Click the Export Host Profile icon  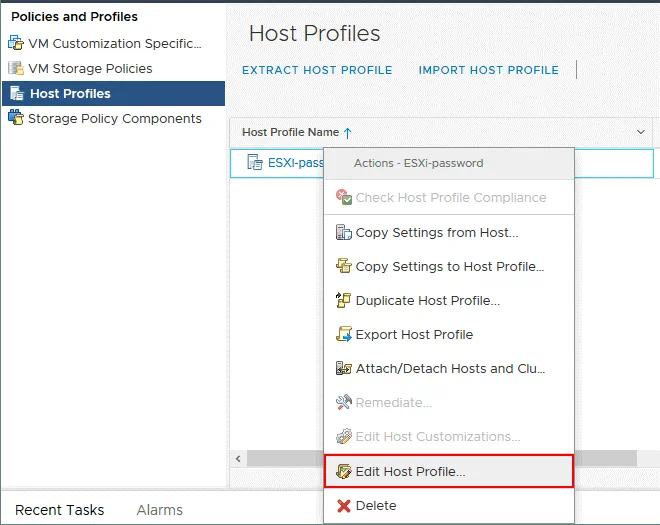[344, 334]
